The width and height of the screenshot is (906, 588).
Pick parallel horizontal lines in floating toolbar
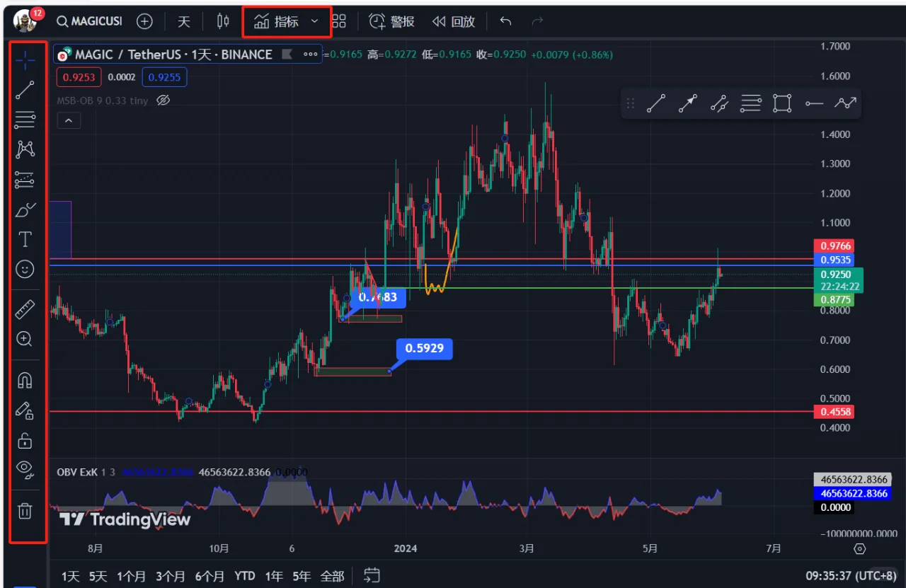[x=751, y=104]
